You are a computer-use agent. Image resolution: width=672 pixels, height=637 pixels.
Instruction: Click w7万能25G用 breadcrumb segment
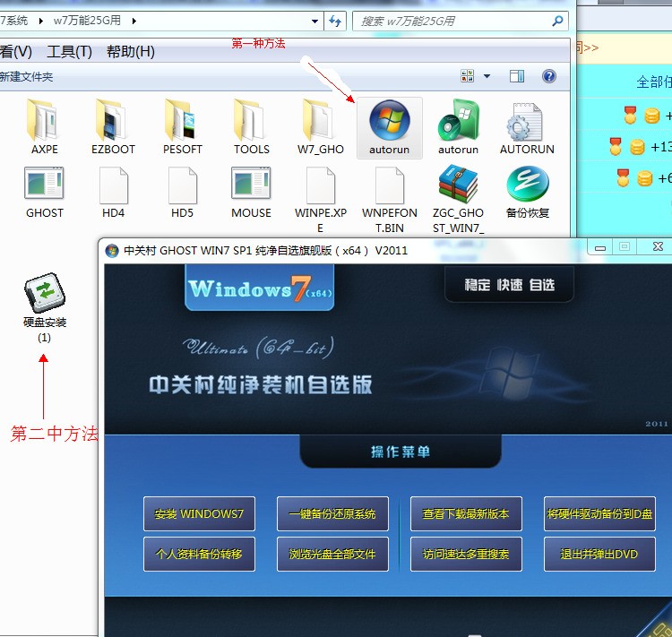(87, 21)
